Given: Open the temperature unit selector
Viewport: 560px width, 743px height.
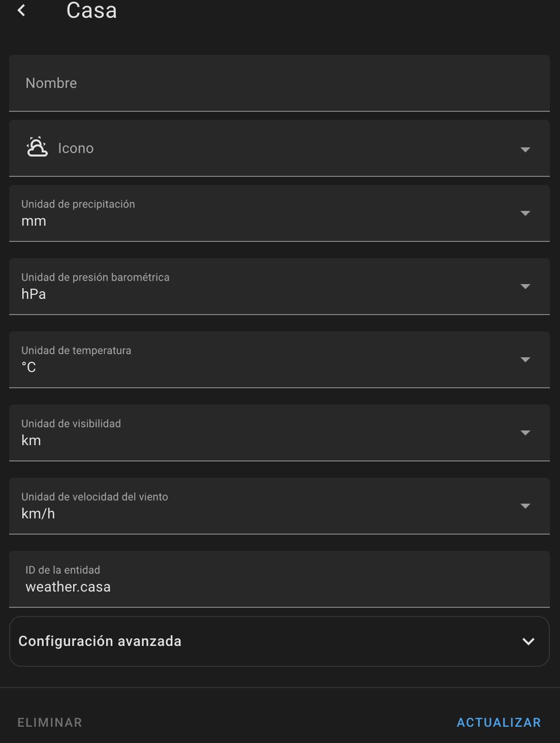Looking at the screenshot, I should (x=524, y=359).
